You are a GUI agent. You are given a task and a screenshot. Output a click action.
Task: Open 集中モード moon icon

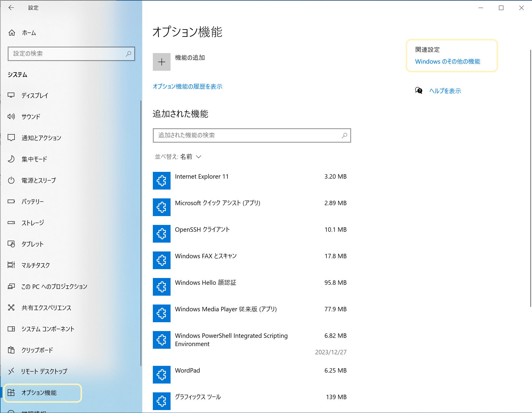(x=11, y=159)
